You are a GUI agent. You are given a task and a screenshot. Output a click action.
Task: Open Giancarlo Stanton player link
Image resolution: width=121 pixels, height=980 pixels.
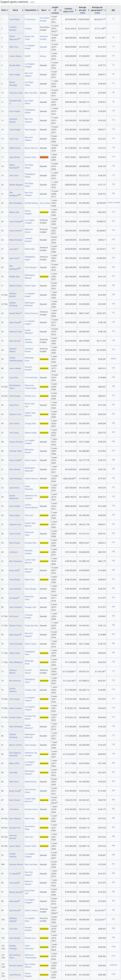click(x=13, y=121)
